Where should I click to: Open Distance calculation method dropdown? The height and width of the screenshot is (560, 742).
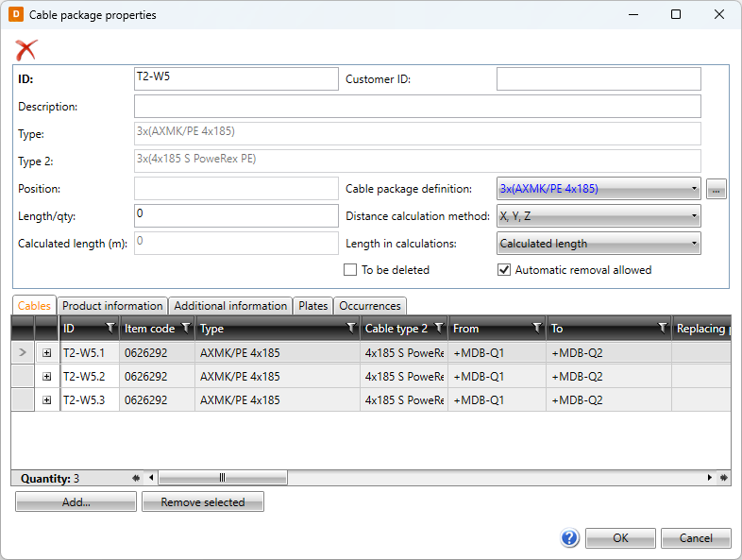599,216
